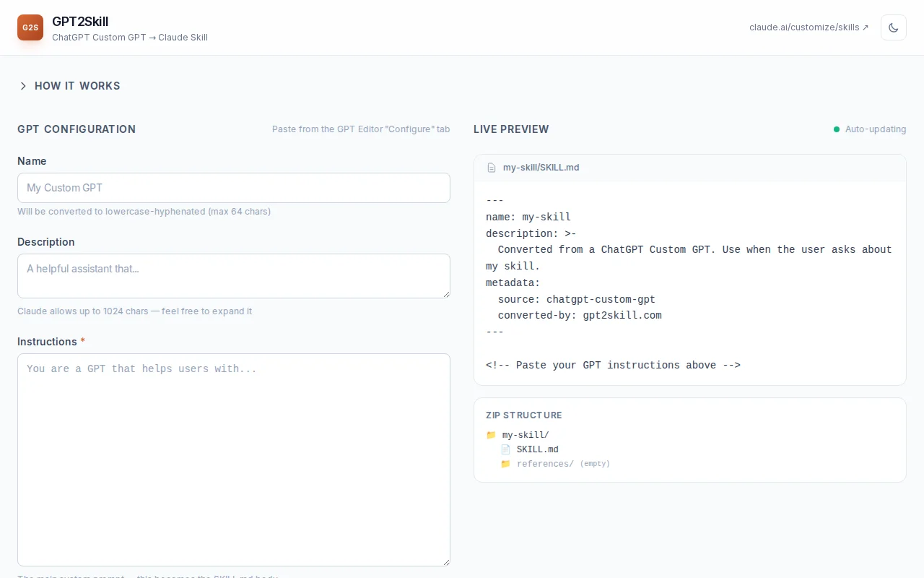Image resolution: width=924 pixels, height=578 pixels.
Task: Click the 'Will be converted to lowercase-hyphenated' hint
Action: pos(144,212)
